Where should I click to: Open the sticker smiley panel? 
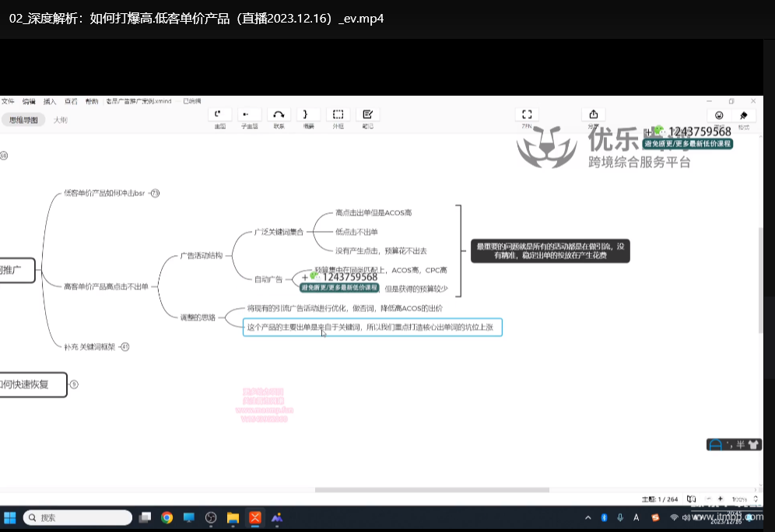pos(719,115)
